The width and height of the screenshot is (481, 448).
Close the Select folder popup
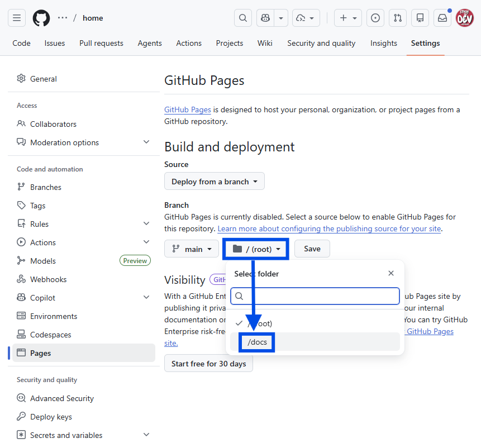391,273
